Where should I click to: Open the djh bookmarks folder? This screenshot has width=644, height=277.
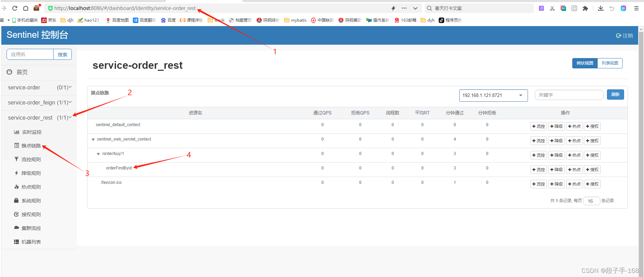pos(67,20)
